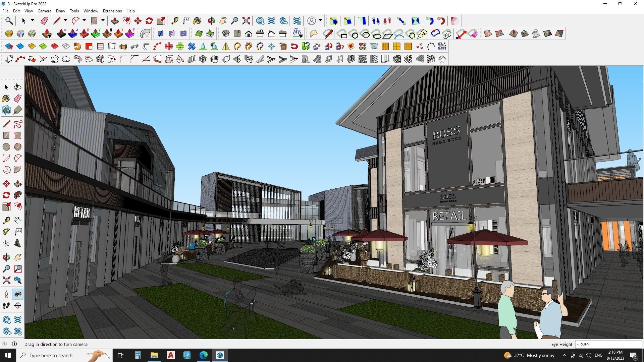Open the Joint Push Pull menu dropdown icon
644x362 pixels.
47,34
